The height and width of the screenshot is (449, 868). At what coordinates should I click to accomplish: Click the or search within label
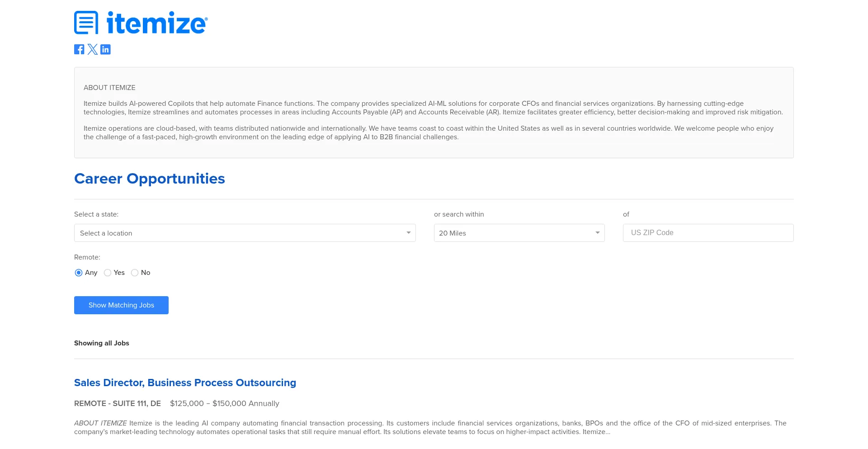(x=459, y=214)
